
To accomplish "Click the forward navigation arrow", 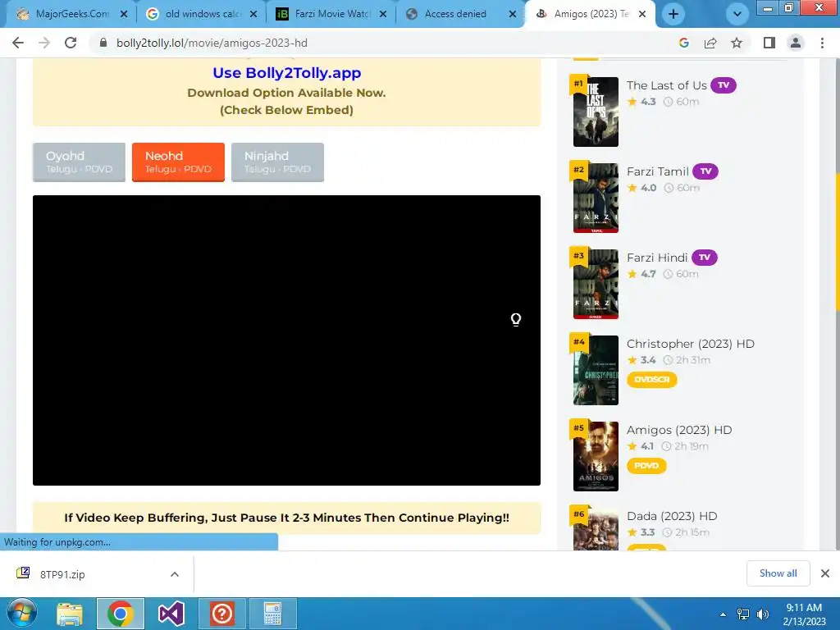I will pyautogui.click(x=44, y=43).
